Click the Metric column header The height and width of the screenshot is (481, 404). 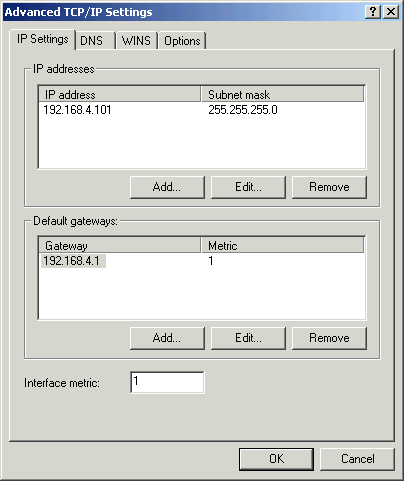283,246
